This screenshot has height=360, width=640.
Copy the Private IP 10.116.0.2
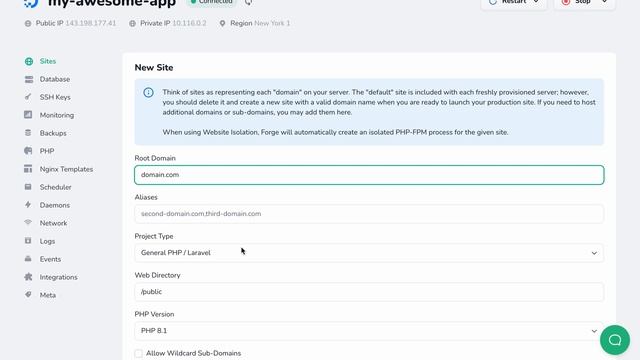point(189,23)
